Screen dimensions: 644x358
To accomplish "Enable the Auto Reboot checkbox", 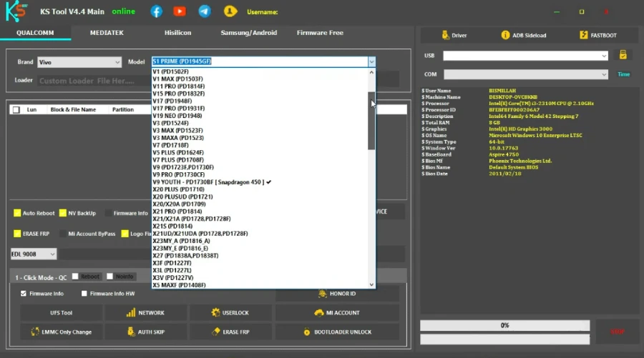I will click(17, 213).
